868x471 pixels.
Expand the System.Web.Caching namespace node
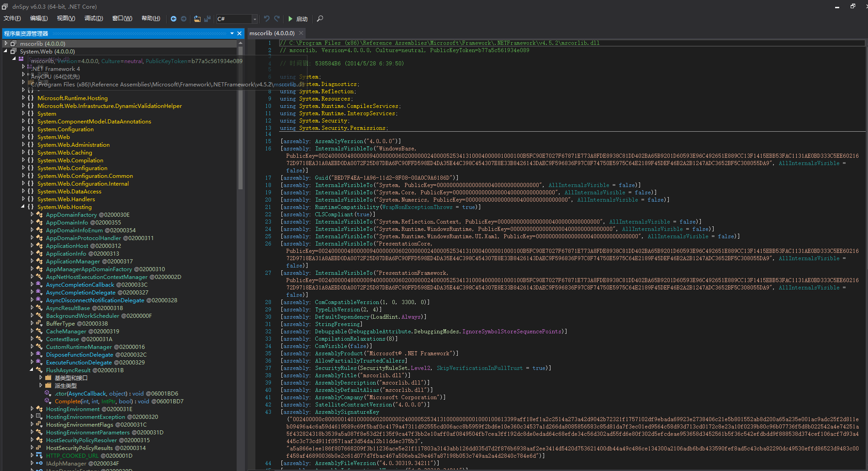[23, 152]
